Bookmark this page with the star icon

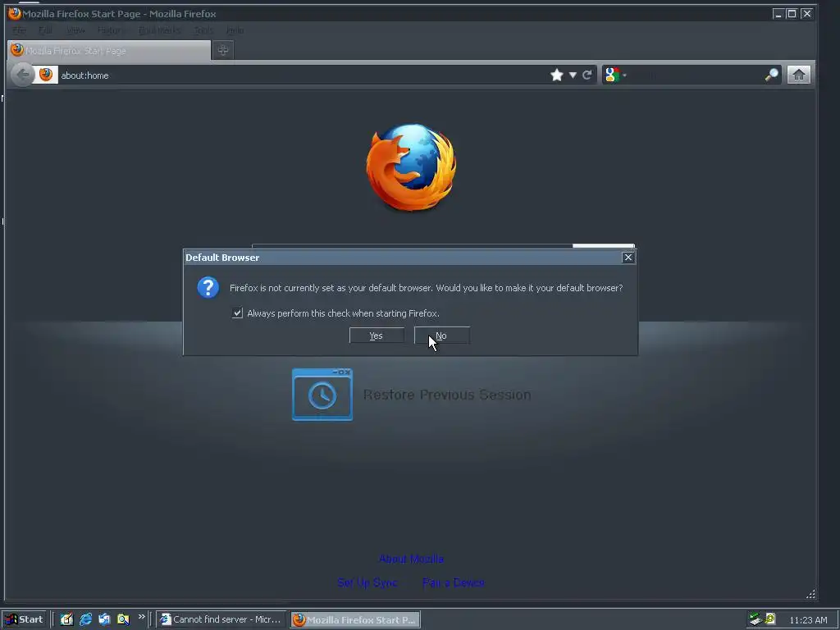tap(557, 75)
